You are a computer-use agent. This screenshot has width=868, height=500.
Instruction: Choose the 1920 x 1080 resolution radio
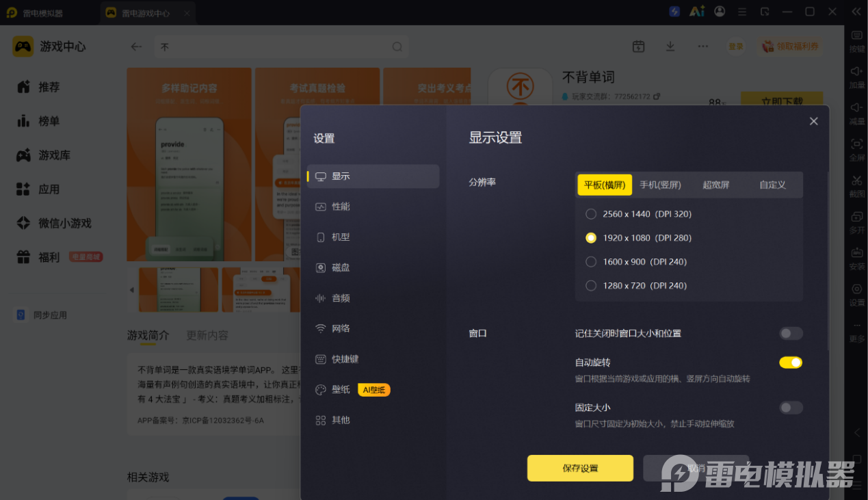[591, 238]
